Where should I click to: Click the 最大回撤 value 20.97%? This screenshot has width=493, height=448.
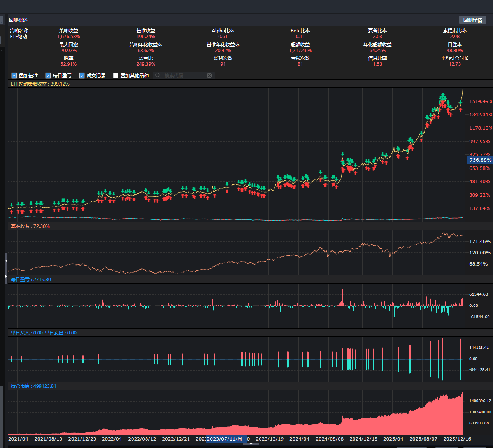pos(68,51)
